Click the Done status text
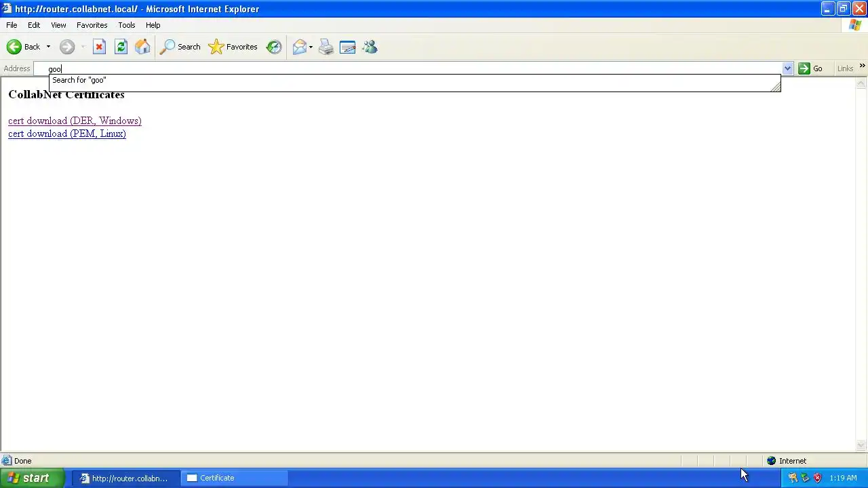 (22, 461)
